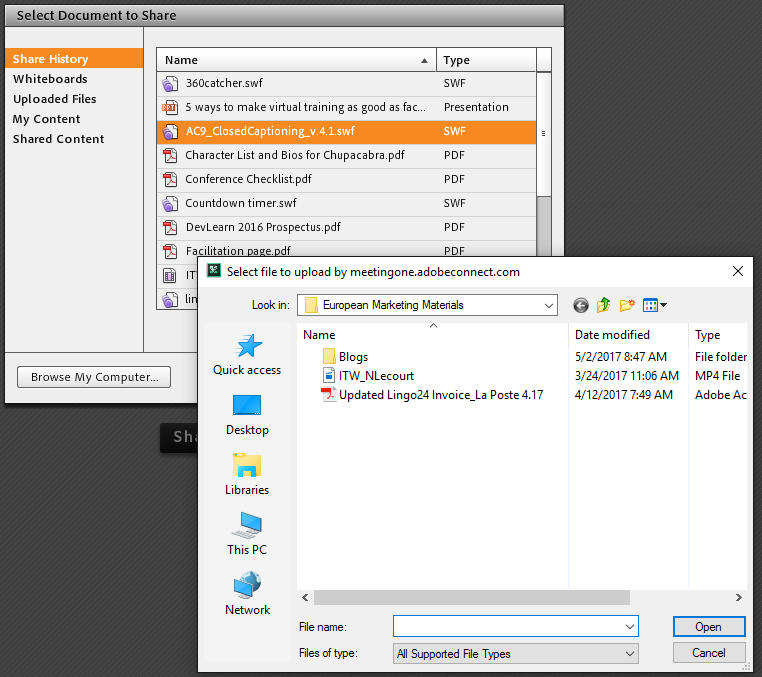Click the presentation icon for 5 ways row
762x677 pixels.
(170, 107)
